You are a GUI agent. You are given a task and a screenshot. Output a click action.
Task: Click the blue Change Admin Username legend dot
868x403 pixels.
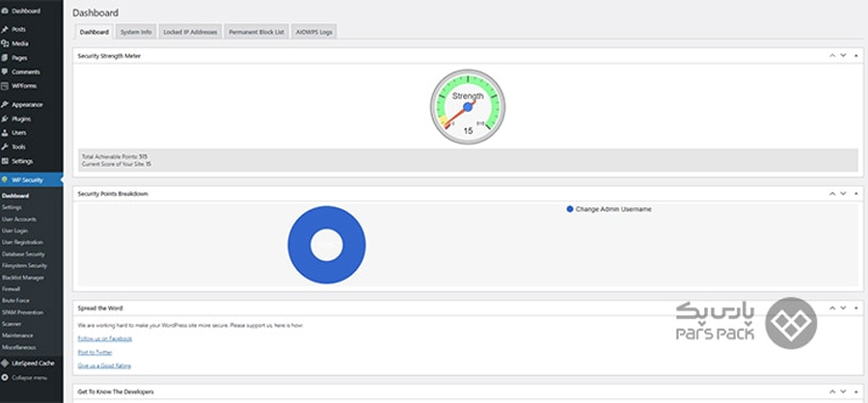[570, 209]
